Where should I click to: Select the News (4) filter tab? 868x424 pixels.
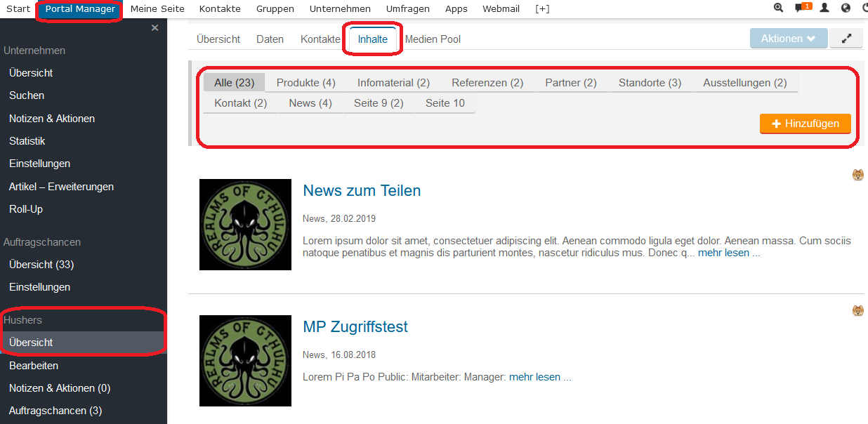[310, 103]
